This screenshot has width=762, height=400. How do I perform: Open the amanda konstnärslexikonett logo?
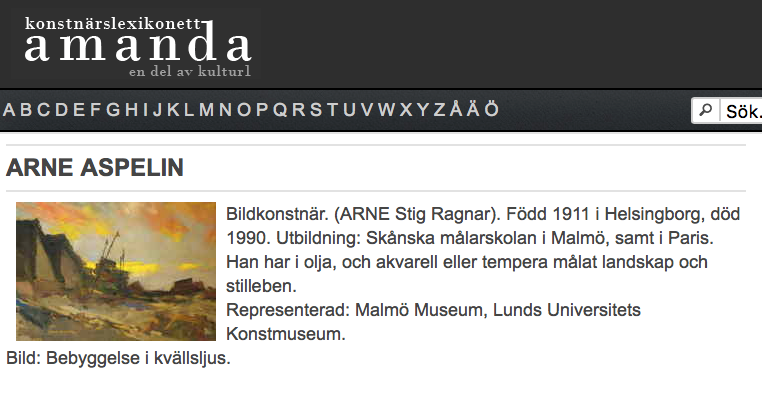click(138, 47)
